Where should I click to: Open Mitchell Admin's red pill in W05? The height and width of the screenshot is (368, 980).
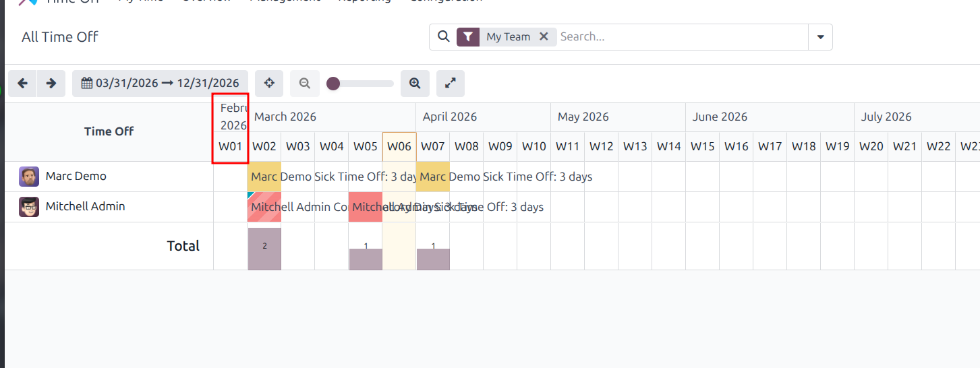coord(366,207)
